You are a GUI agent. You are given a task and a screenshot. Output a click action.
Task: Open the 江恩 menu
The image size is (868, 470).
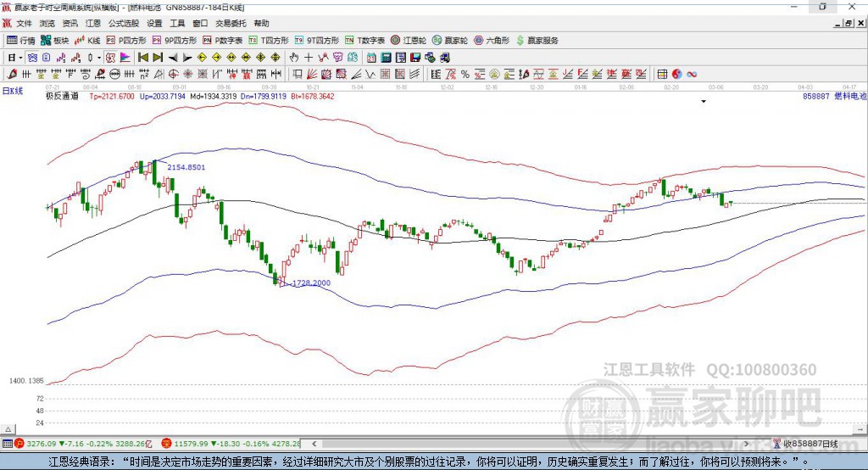(x=93, y=23)
